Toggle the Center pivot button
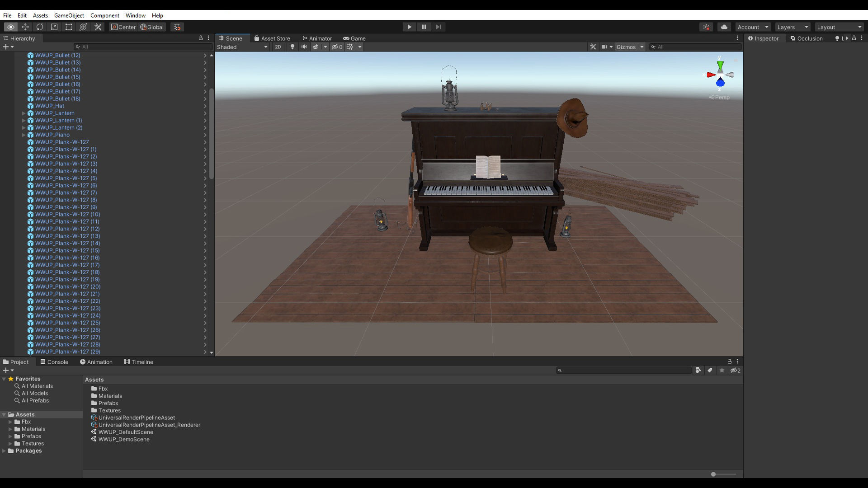 [123, 27]
